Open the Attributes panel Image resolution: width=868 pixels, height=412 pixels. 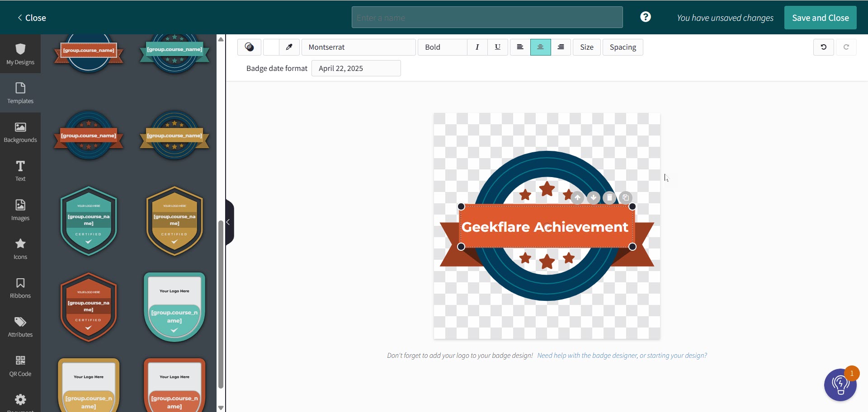point(20,326)
